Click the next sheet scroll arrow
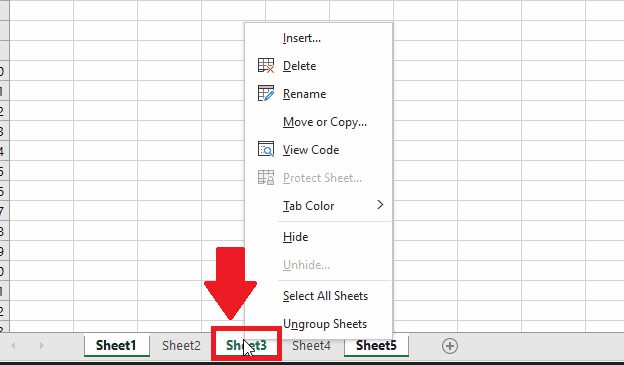 tap(42, 345)
